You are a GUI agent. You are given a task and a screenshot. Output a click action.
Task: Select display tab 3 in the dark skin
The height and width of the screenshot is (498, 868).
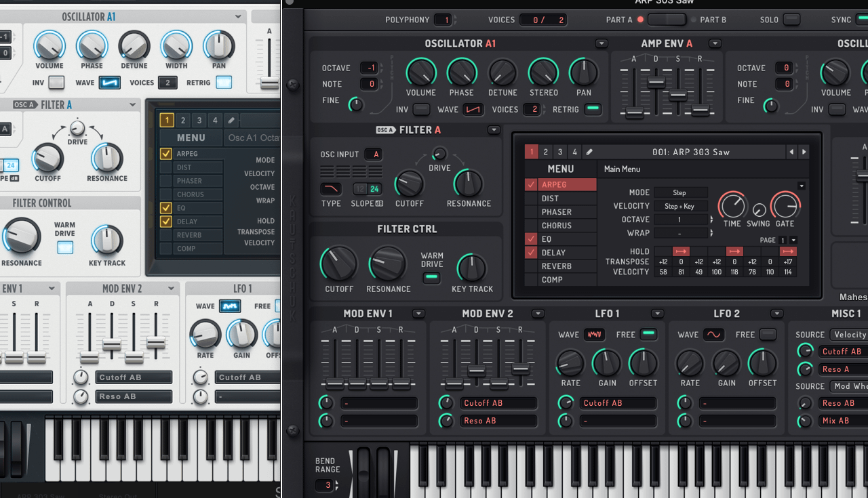[560, 152]
